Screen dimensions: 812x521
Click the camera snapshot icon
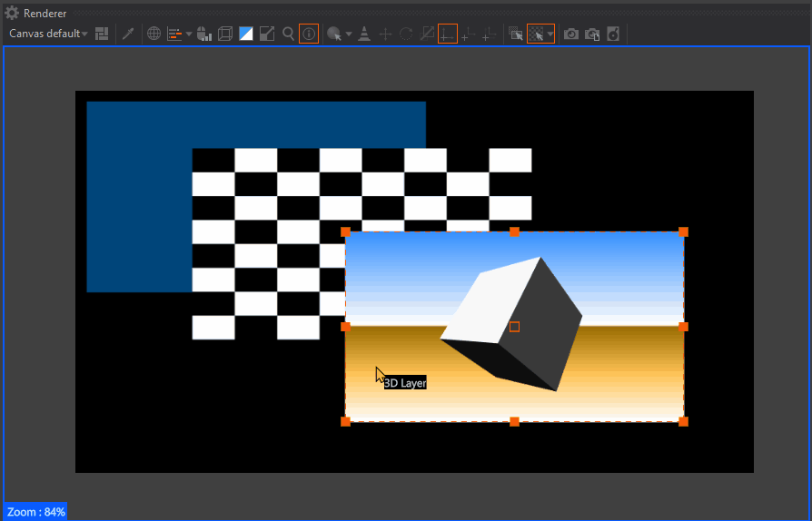(x=570, y=34)
